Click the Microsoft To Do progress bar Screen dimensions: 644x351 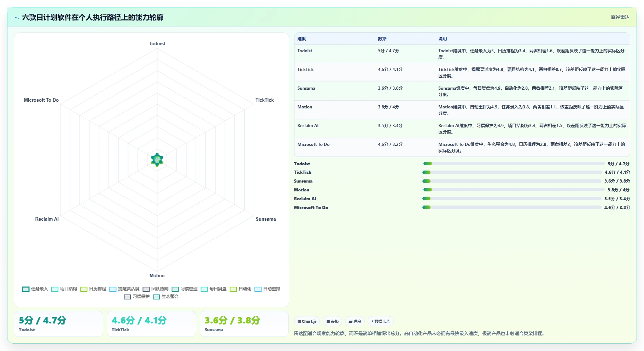[512, 207]
